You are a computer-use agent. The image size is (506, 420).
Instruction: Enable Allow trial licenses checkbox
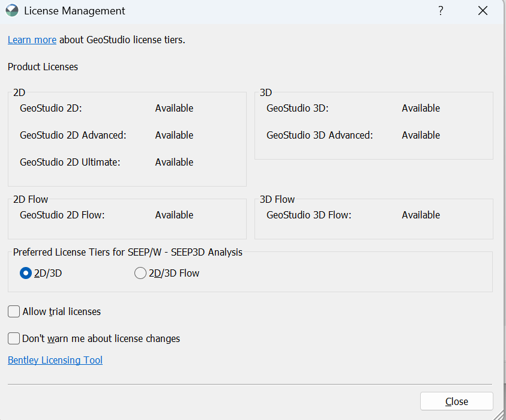tap(14, 311)
